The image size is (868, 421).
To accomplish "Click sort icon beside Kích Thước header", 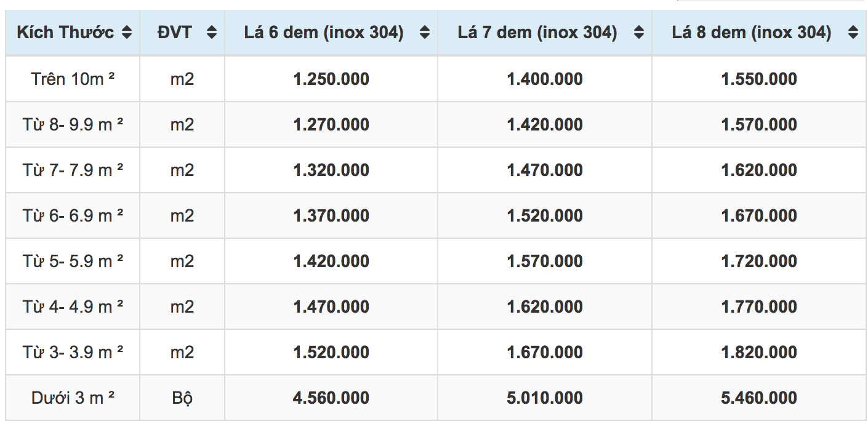I will pos(127,33).
